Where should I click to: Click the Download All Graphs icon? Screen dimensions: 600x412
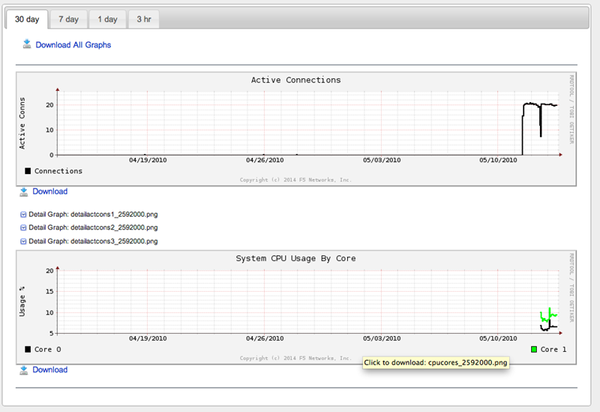tap(25, 45)
